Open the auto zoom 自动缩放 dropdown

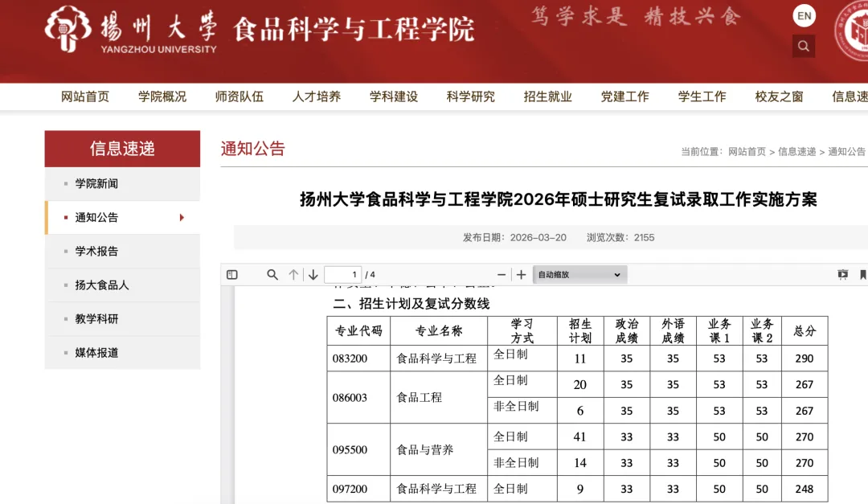point(579,275)
